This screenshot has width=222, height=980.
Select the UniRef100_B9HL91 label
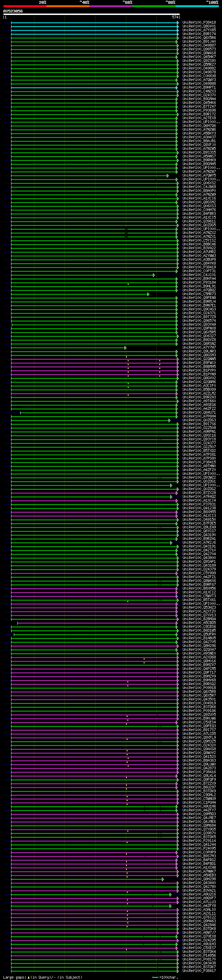point(199,286)
